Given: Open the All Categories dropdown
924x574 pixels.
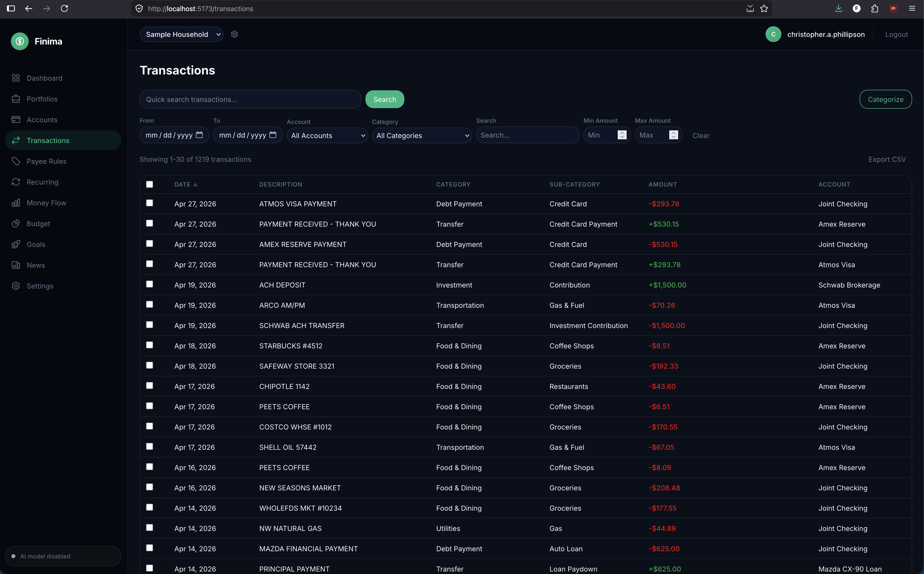Looking at the screenshot, I should (x=422, y=136).
